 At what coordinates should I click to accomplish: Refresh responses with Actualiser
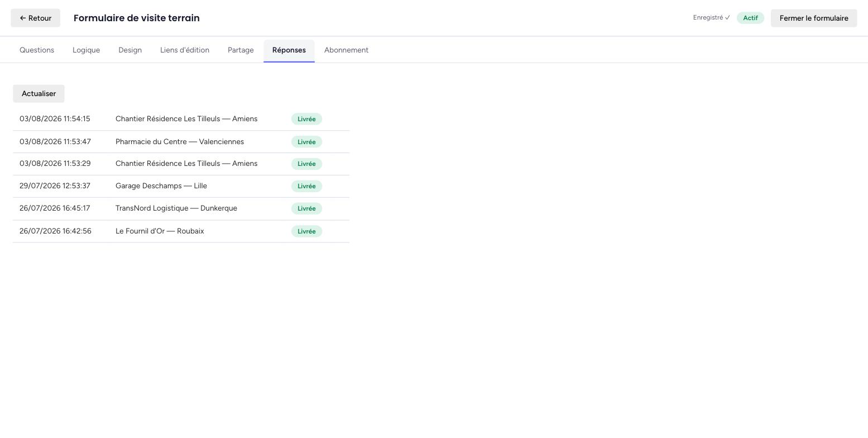39,93
